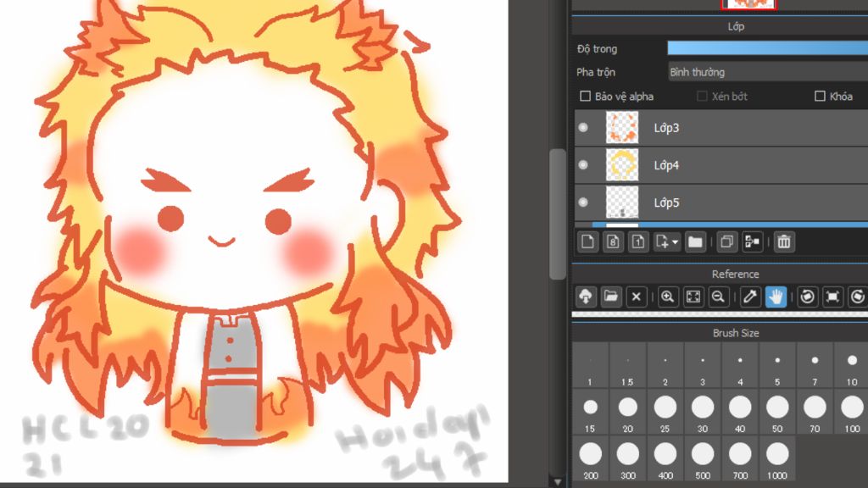Image resolution: width=868 pixels, height=488 pixels.
Task: Hide the Lớp4 layer
Action: [x=583, y=165]
